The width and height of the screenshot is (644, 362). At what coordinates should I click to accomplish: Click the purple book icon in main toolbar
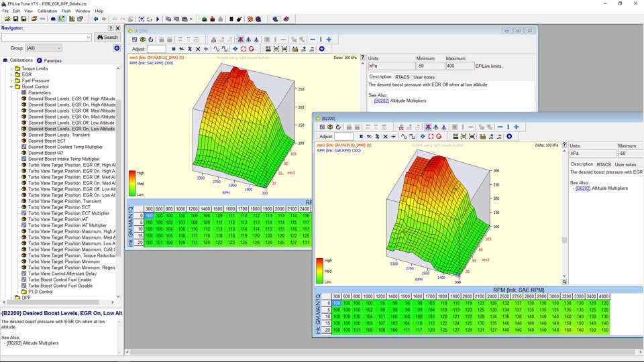(x=286, y=19)
